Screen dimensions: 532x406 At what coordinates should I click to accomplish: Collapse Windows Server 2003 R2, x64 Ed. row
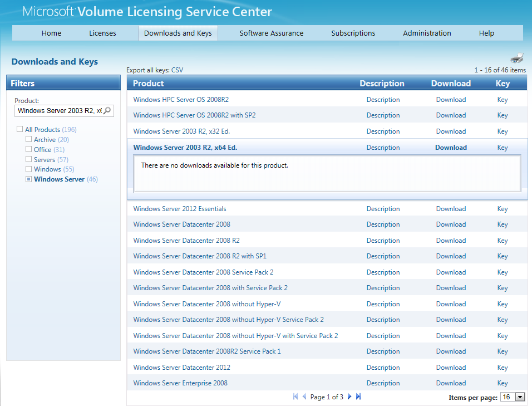pyautogui.click(x=185, y=148)
